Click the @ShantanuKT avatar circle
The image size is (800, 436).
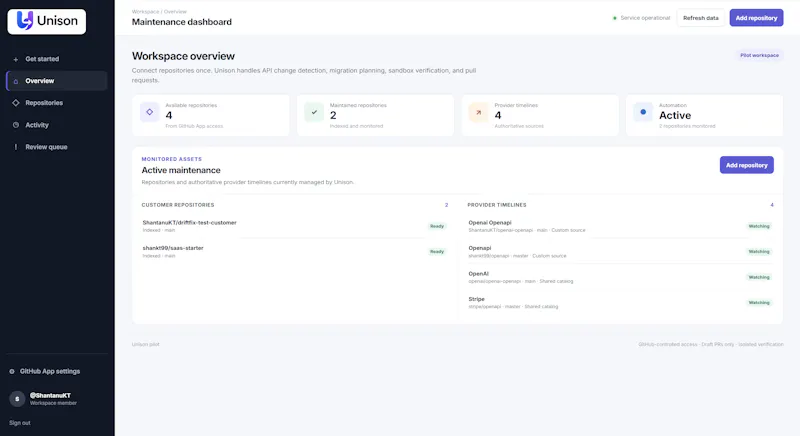tap(17, 399)
